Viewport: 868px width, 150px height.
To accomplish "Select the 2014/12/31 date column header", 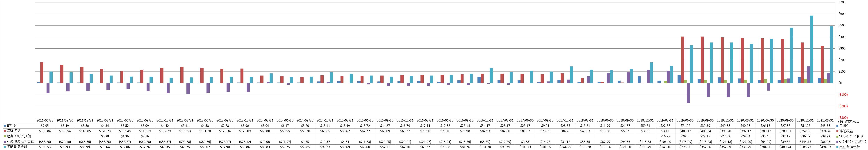I will tap(325, 120).
